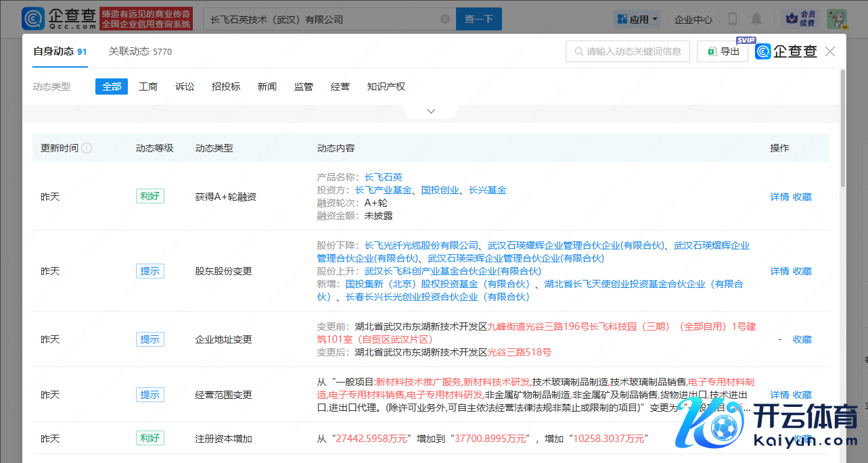Click the 查一下 search button
The height and width of the screenshot is (463, 868).
[478, 20]
